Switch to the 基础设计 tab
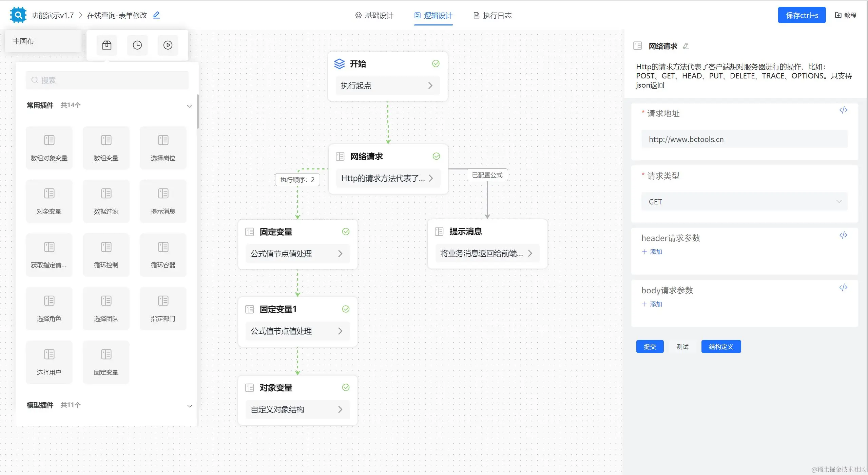 coord(374,16)
